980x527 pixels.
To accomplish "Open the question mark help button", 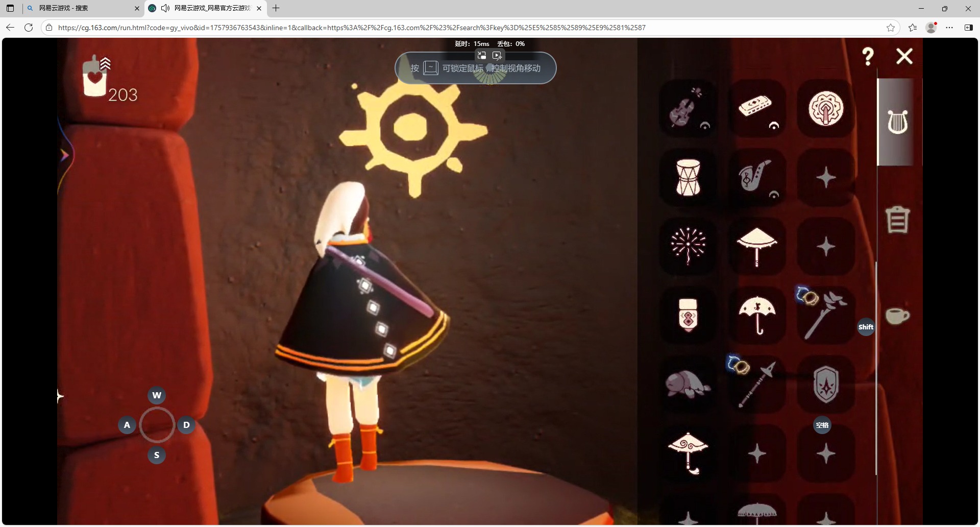I will [868, 56].
